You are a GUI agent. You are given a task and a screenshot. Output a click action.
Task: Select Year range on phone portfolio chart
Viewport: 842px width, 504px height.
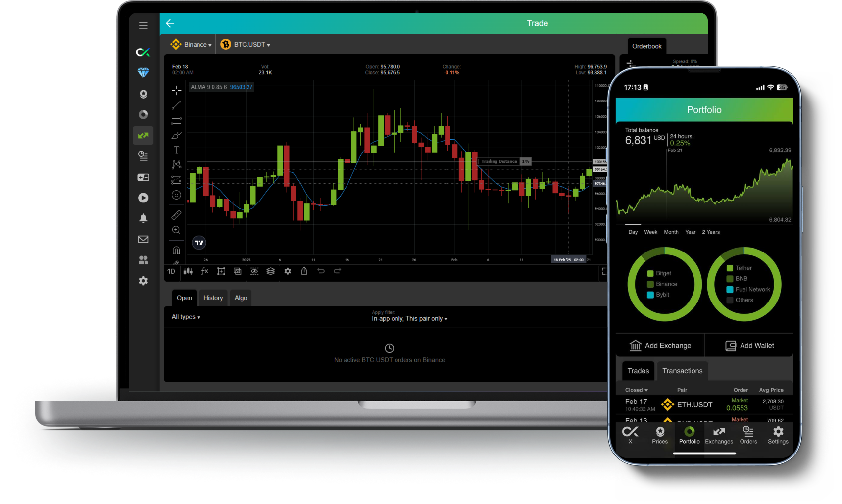(691, 232)
